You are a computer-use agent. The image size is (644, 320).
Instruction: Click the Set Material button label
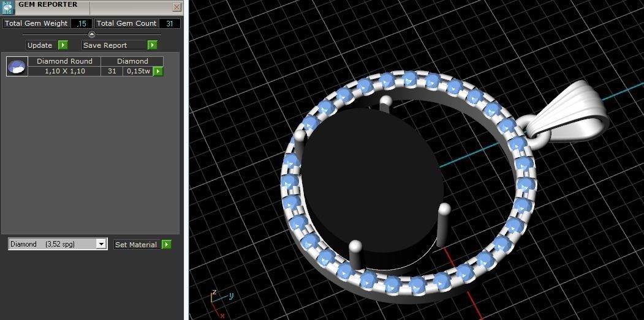coord(136,245)
